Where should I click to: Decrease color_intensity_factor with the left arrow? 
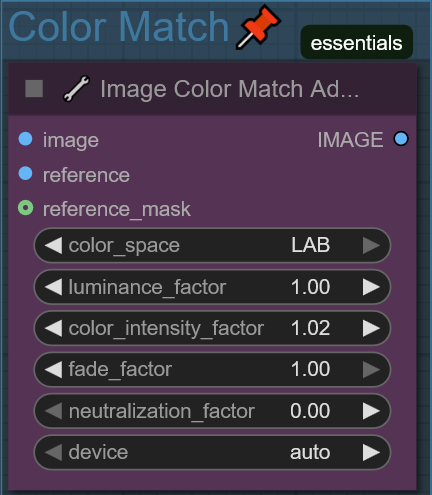coord(53,328)
